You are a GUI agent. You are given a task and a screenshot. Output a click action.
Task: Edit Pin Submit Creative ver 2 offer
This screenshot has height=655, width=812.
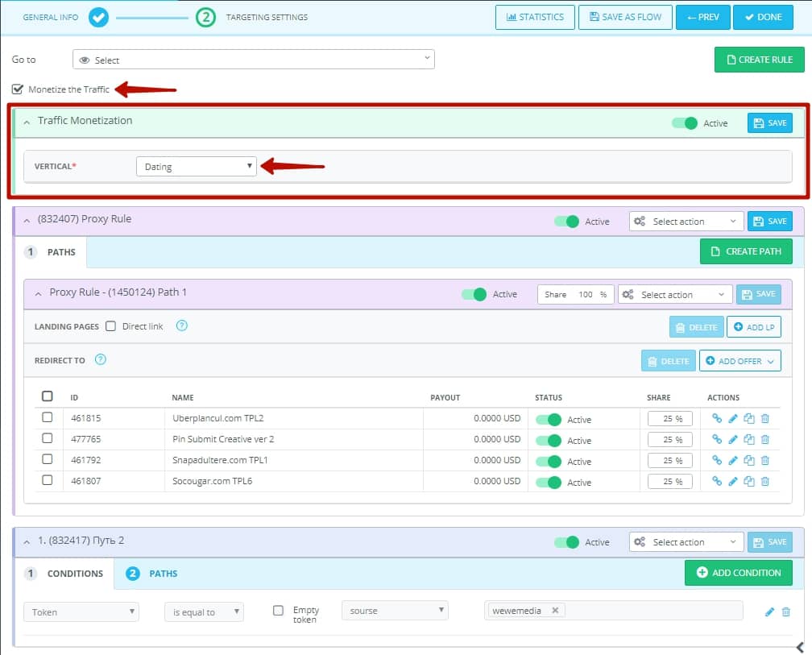click(733, 439)
